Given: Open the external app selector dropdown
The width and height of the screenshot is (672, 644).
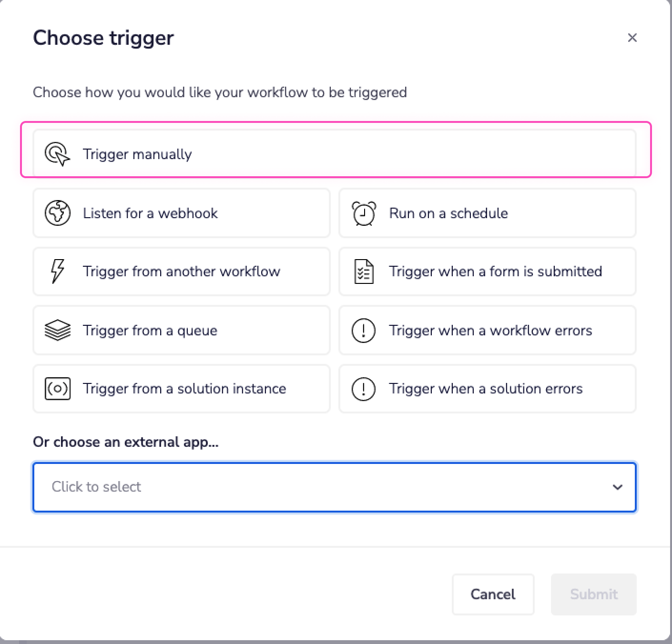Looking at the screenshot, I should pos(334,487).
